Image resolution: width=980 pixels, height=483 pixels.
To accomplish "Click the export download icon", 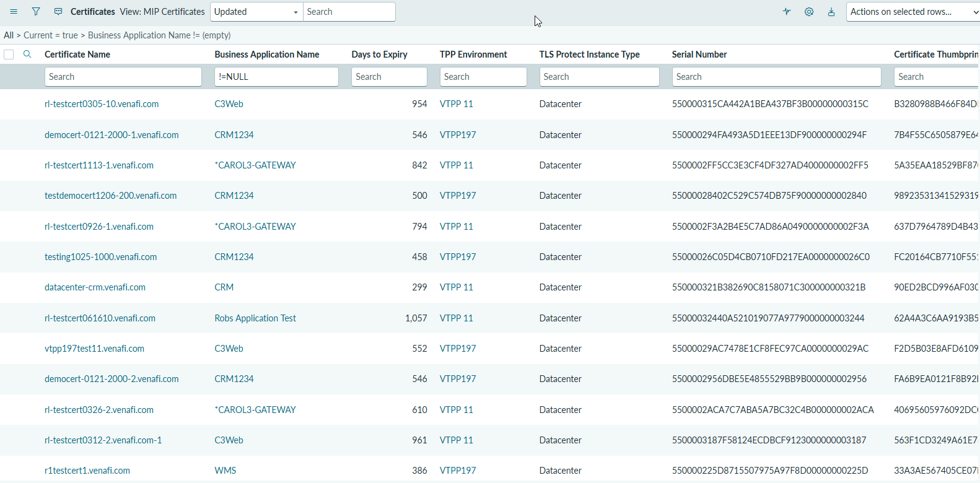I will point(831,12).
